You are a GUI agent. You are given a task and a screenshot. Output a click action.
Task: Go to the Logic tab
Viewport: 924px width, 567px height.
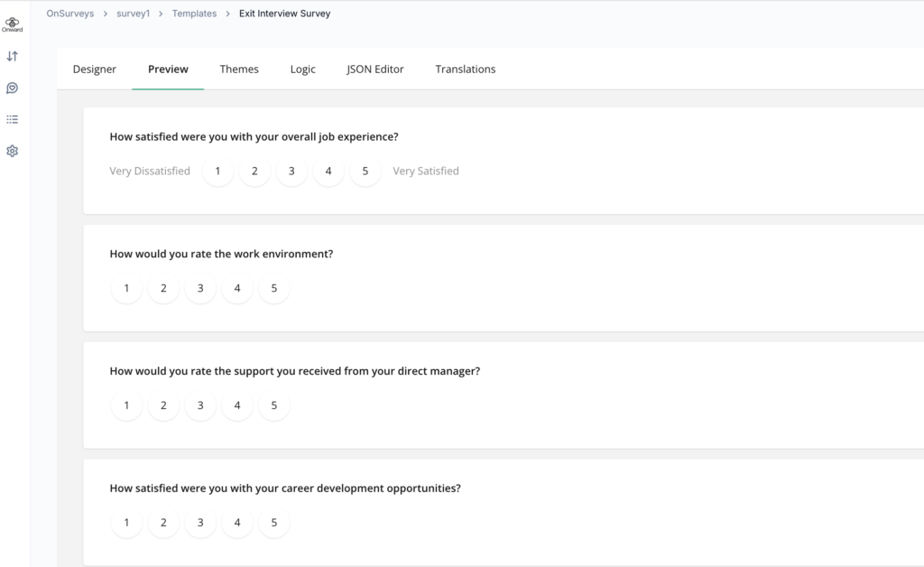point(303,70)
